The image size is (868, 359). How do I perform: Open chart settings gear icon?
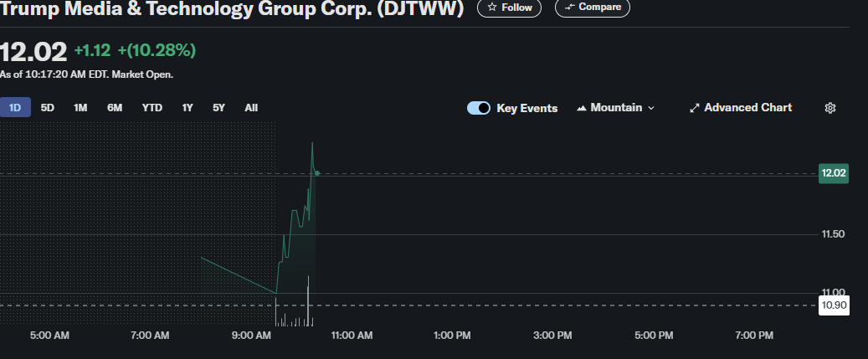(829, 109)
